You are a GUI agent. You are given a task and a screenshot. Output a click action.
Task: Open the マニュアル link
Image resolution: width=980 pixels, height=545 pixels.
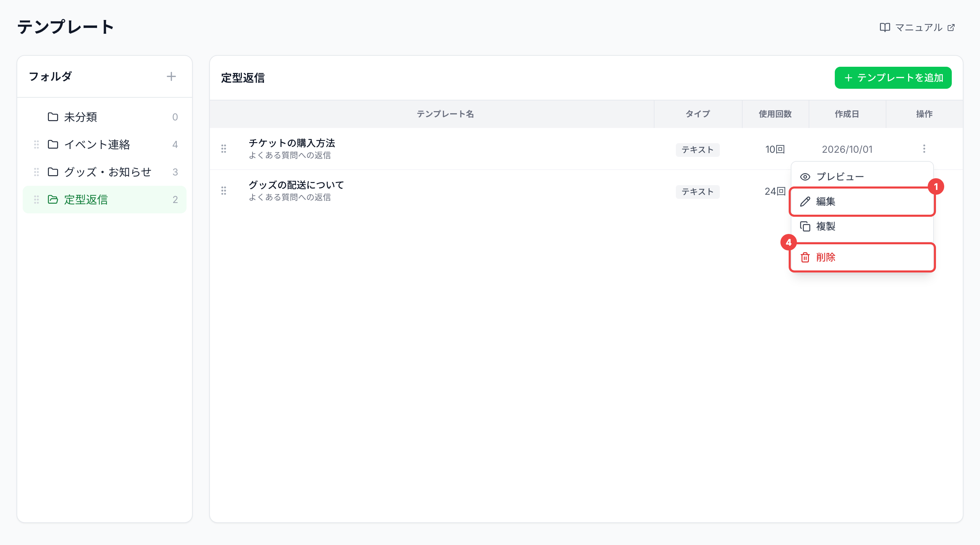click(x=917, y=28)
